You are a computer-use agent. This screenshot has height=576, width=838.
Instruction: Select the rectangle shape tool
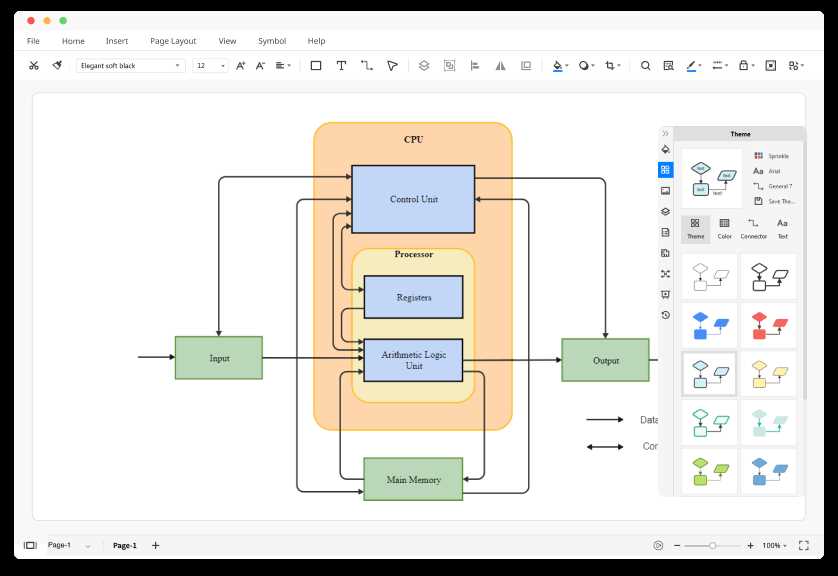point(316,65)
